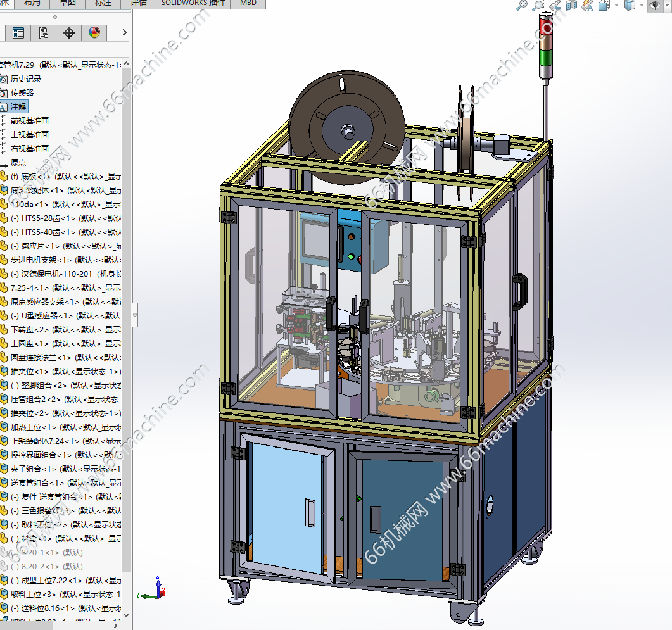Image resolution: width=672 pixels, height=630 pixels.
Task: Open the ConfigurationManager tab icon
Action: (44, 33)
